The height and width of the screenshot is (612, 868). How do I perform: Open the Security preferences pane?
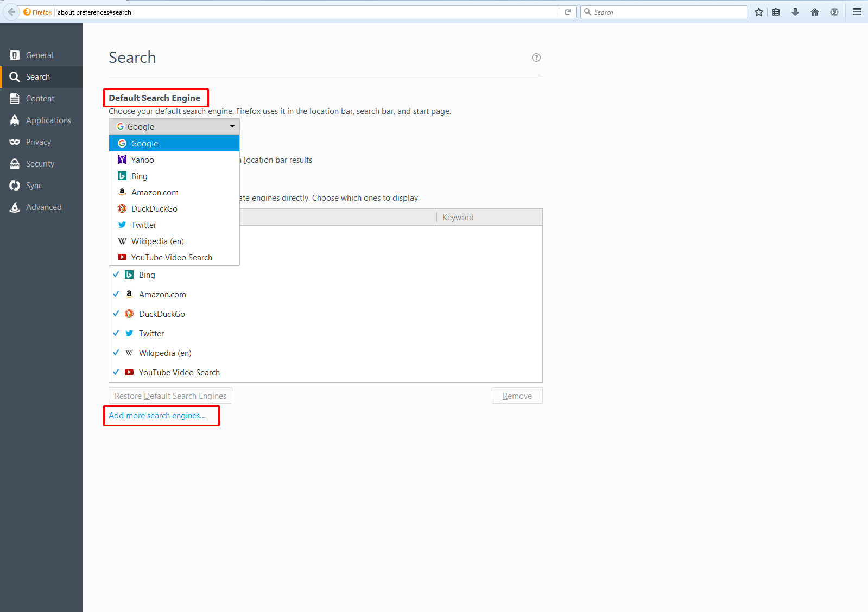point(41,164)
